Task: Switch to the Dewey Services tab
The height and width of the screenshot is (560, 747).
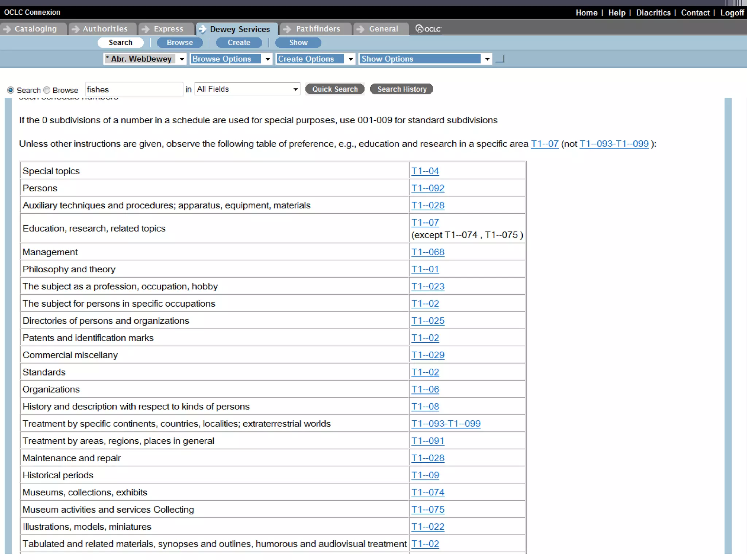Action: (239, 29)
